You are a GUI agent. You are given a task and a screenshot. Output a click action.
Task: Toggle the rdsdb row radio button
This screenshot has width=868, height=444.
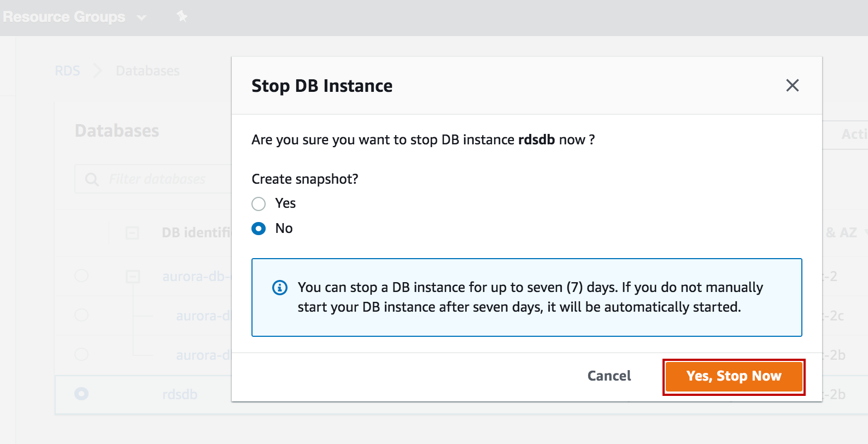pos(81,394)
